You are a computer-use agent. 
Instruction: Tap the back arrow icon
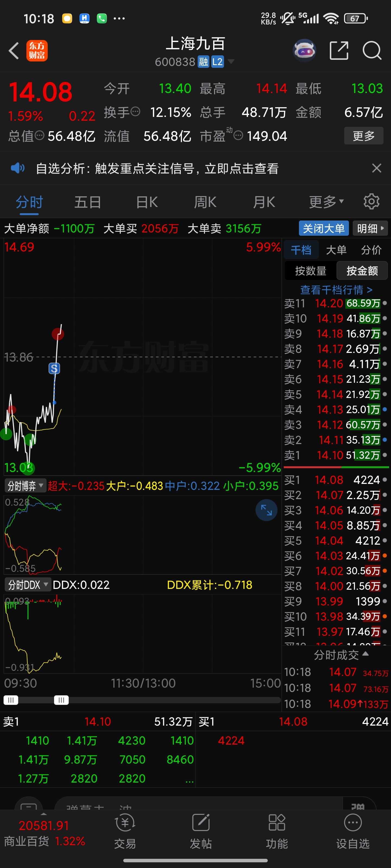[14, 51]
